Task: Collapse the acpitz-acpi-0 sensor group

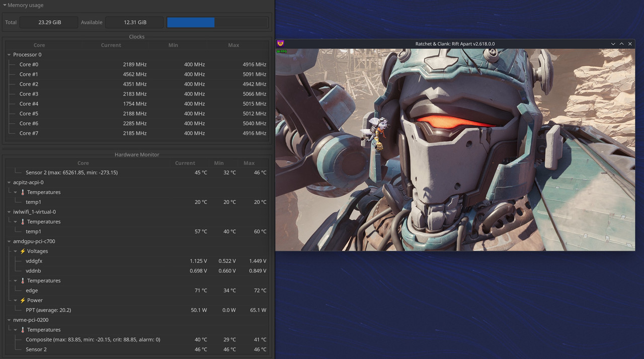Action: coord(9,182)
